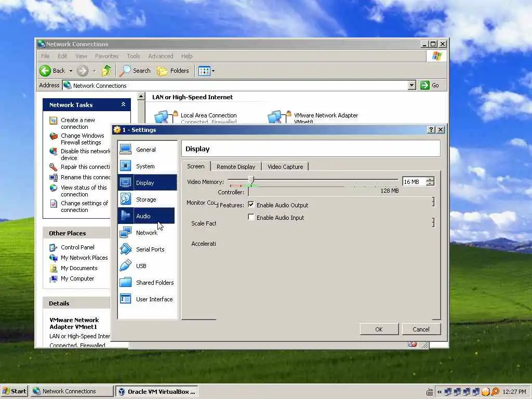
Task: Enable the Audio Output checkbox
Action: click(x=251, y=205)
